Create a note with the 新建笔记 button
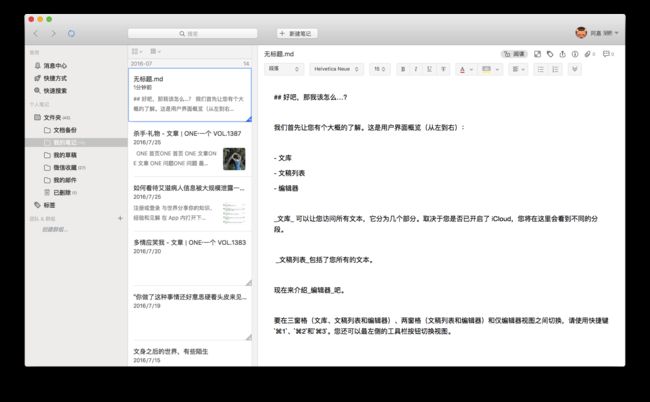This screenshot has width=650, height=402. [x=297, y=33]
